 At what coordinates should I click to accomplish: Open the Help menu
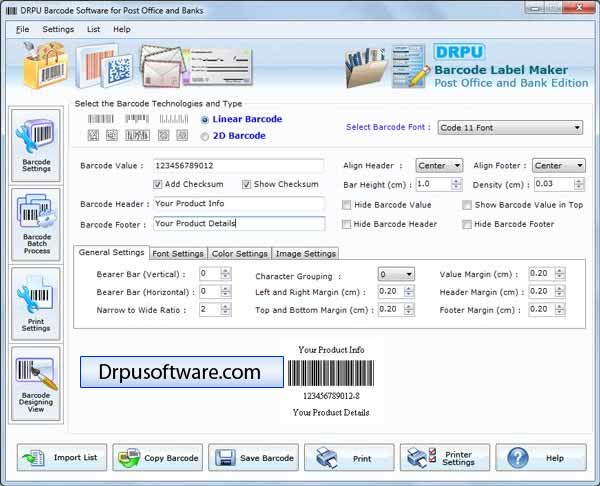point(122,29)
